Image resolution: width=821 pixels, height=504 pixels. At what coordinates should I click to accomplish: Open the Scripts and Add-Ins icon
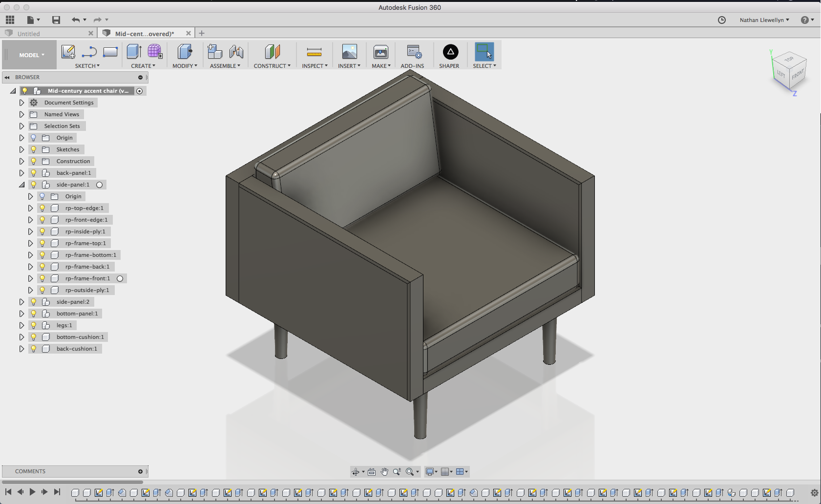(414, 52)
